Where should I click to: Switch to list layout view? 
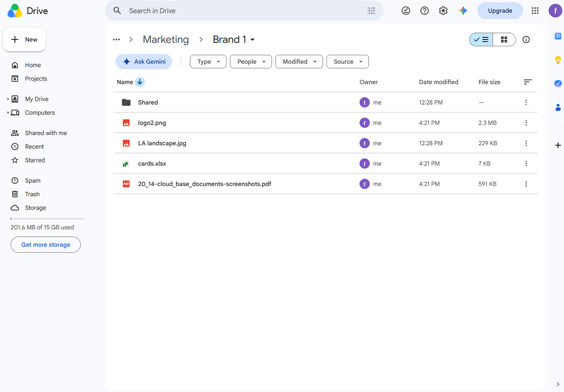coord(481,39)
